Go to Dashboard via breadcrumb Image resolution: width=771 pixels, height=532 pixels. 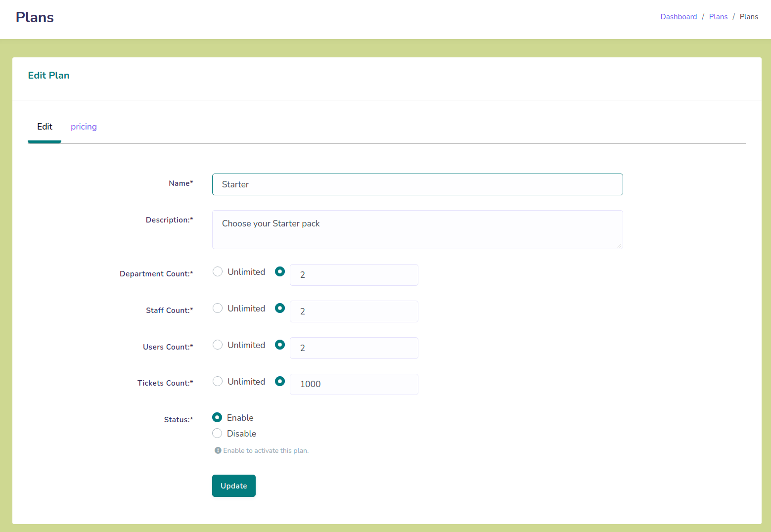[679, 17]
